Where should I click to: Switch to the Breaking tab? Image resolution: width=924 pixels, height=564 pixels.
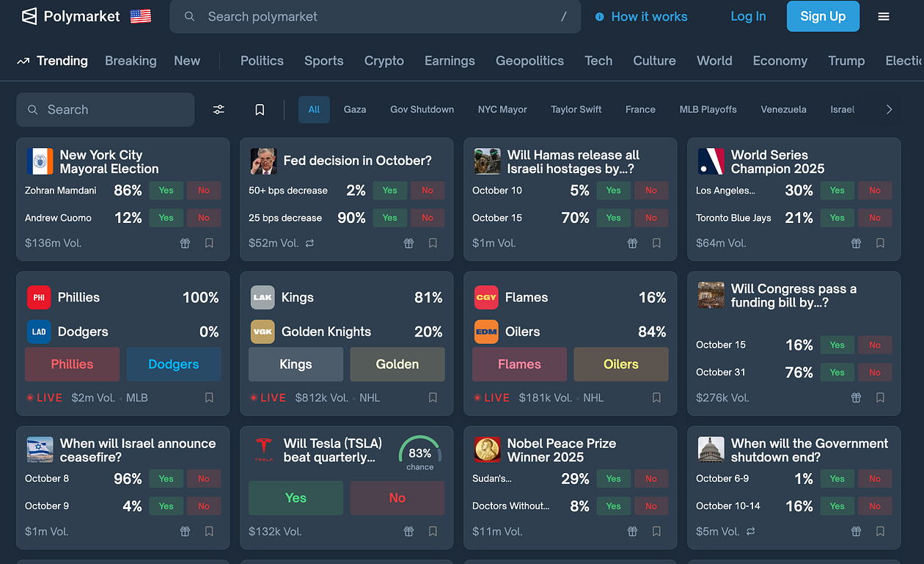pyautogui.click(x=131, y=61)
